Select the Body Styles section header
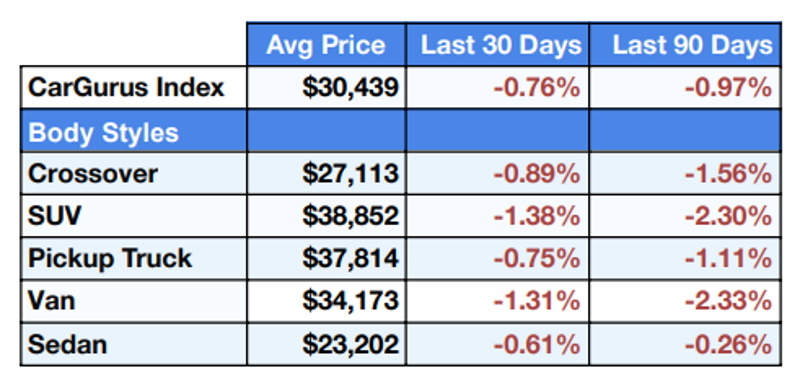This screenshot has width=800, height=386. click(103, 133)
